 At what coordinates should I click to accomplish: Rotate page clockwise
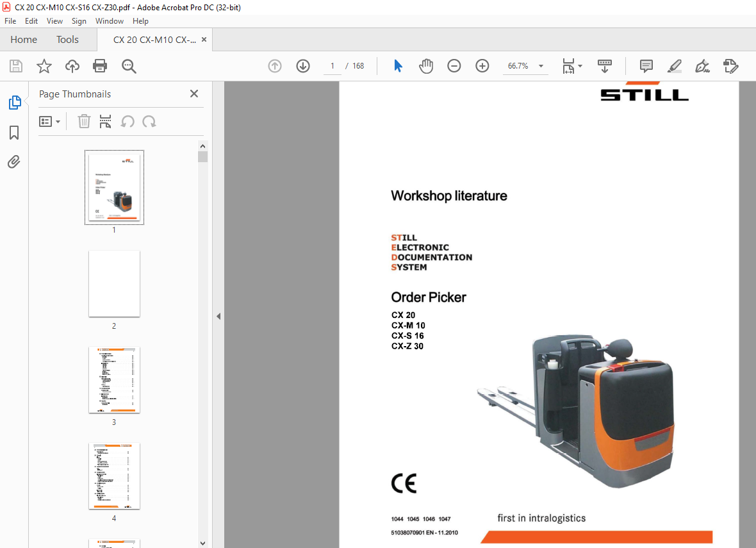pos(149,121)
